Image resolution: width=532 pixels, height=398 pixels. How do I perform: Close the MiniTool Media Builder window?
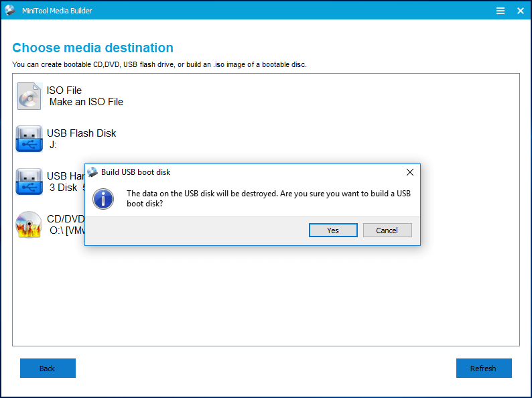(521, 11)
